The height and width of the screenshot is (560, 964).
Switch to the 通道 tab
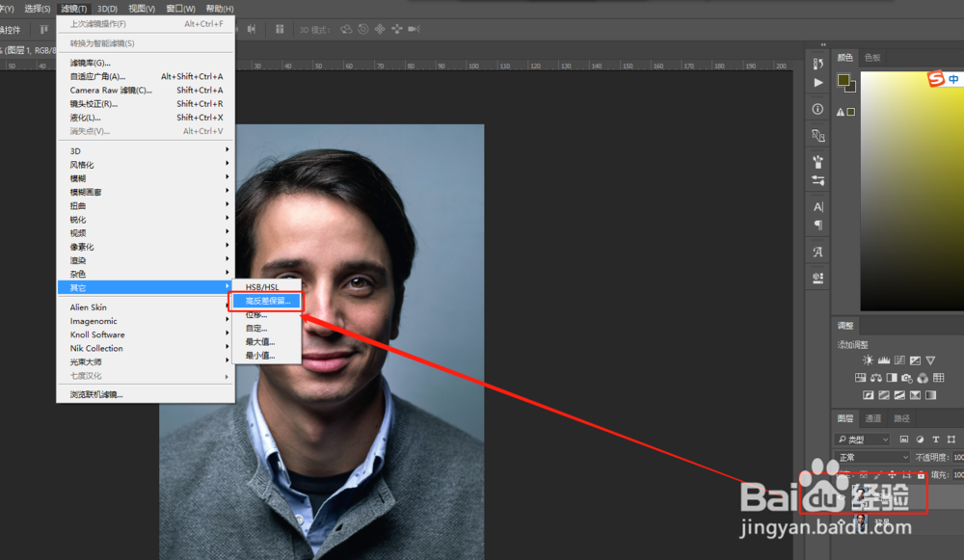pyautogui.click(x=873, y=418)
